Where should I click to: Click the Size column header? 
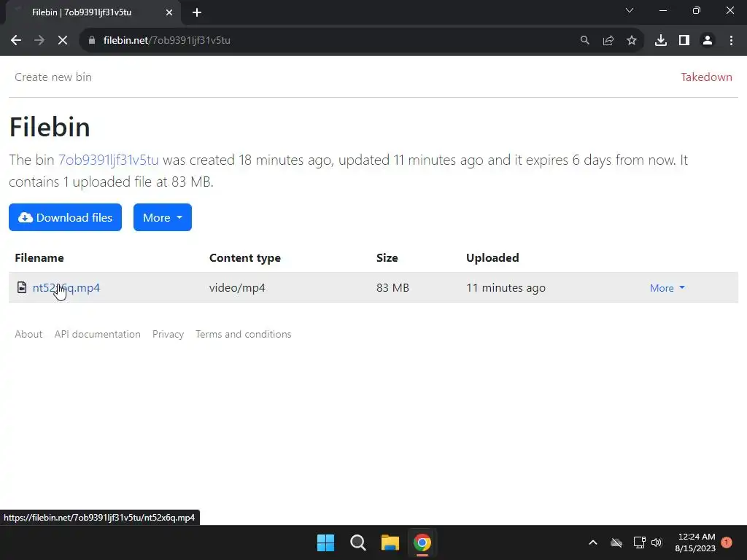pos(387,257)
